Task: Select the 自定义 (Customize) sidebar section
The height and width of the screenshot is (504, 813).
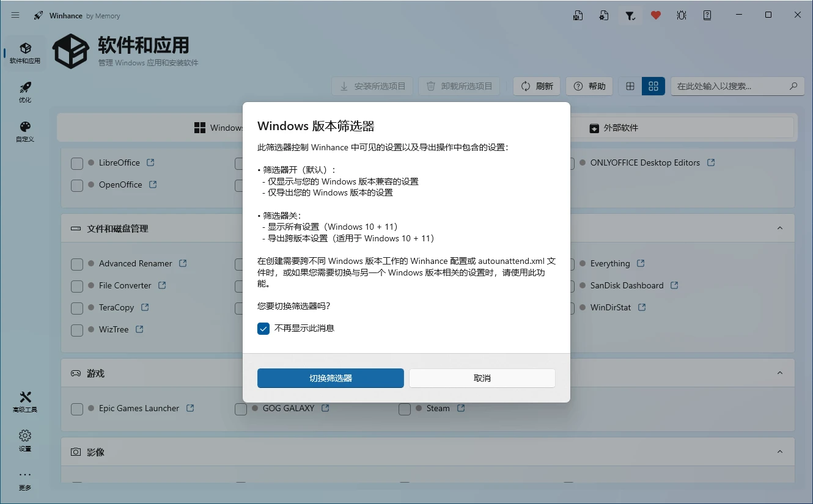Action: tap(24, 131)
